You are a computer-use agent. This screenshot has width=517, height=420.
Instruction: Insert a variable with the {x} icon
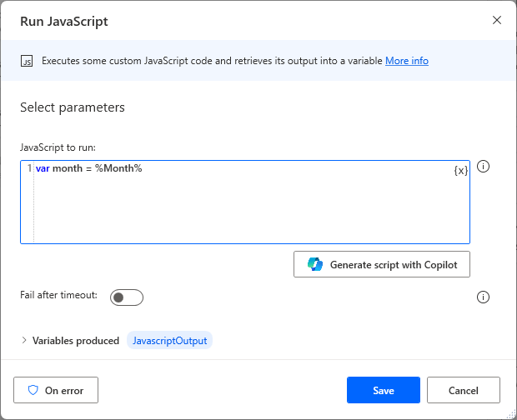(x=460, y=170)
